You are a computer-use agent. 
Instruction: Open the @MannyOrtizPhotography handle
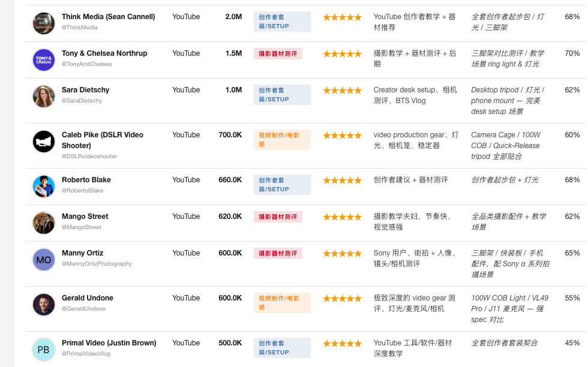[x=97, y=264]
